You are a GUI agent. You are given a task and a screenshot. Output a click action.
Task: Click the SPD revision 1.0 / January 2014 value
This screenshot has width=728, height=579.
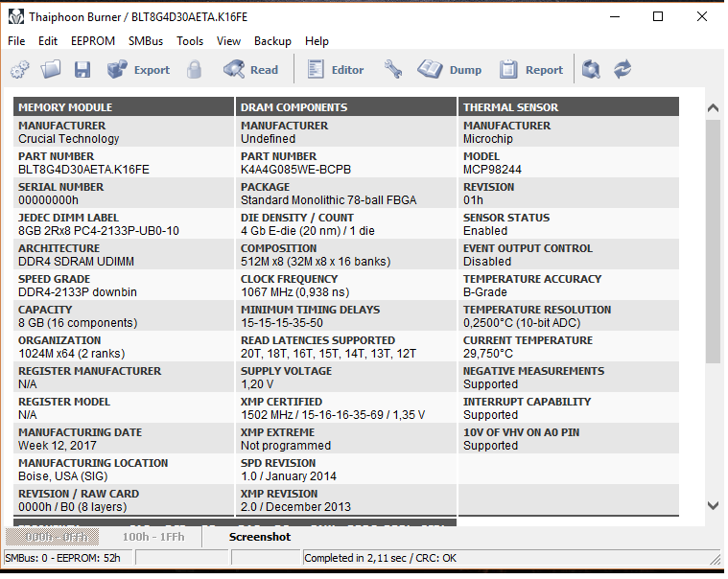289,476
